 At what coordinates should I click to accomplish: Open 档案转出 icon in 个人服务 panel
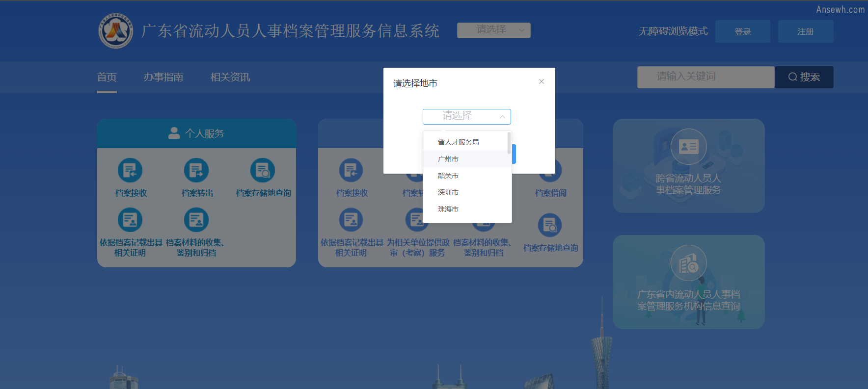(x=196, y=171)
